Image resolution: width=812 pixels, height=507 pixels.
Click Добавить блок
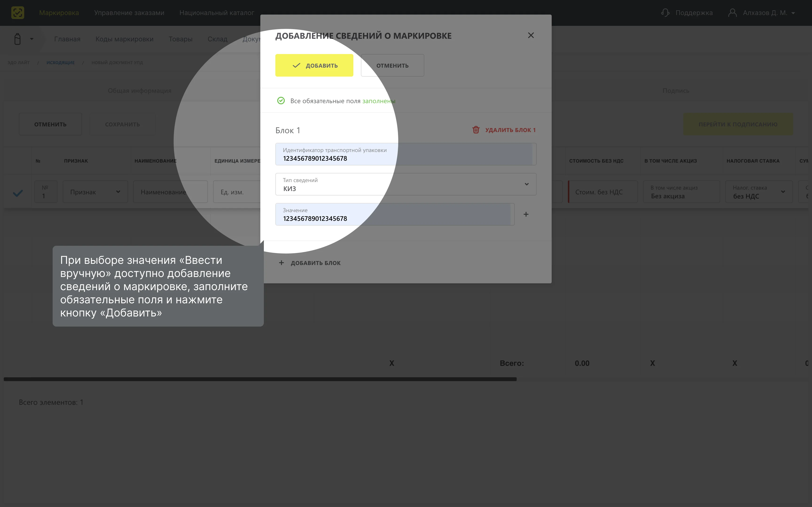(309, 263)
